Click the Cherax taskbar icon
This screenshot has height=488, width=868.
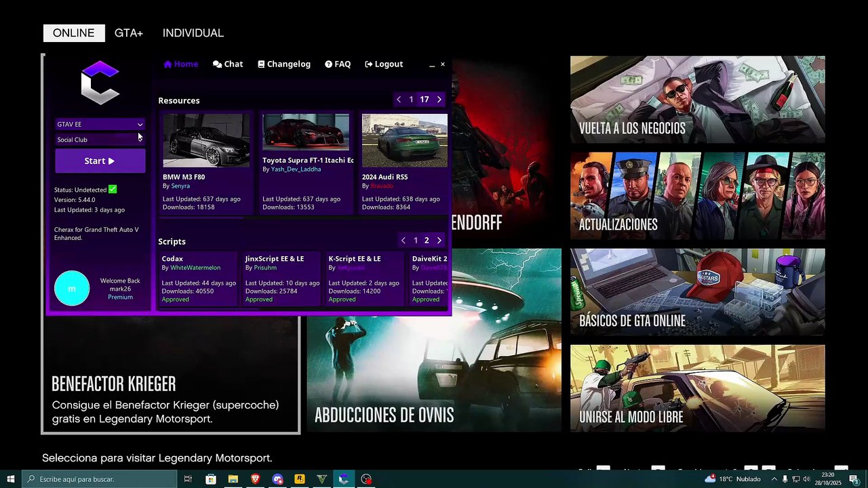coord(344,479)
